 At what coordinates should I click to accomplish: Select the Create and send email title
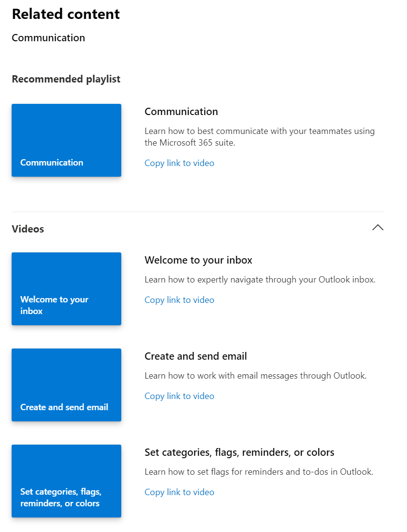tap(196, 356)
